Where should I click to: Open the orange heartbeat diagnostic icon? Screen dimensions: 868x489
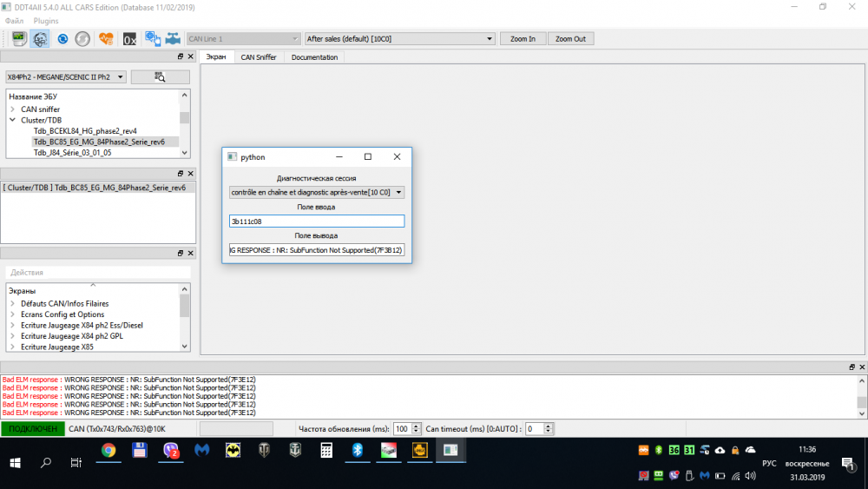(x=106, y=39)
